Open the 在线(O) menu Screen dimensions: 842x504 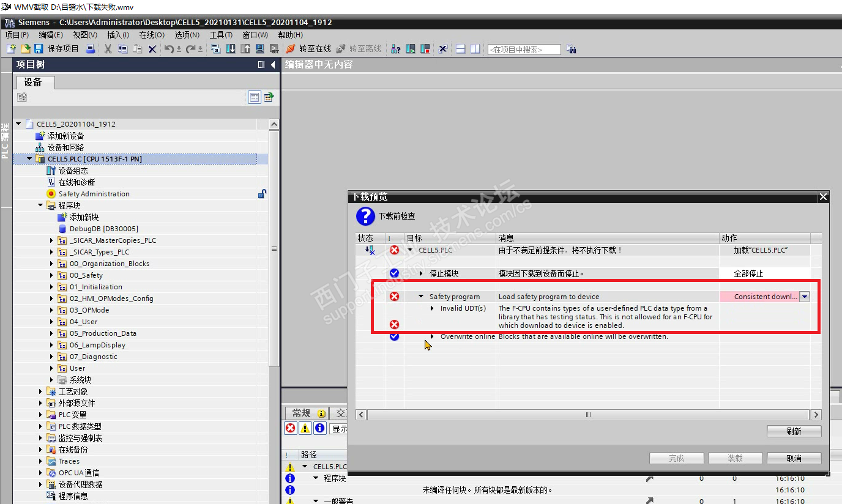152,35
